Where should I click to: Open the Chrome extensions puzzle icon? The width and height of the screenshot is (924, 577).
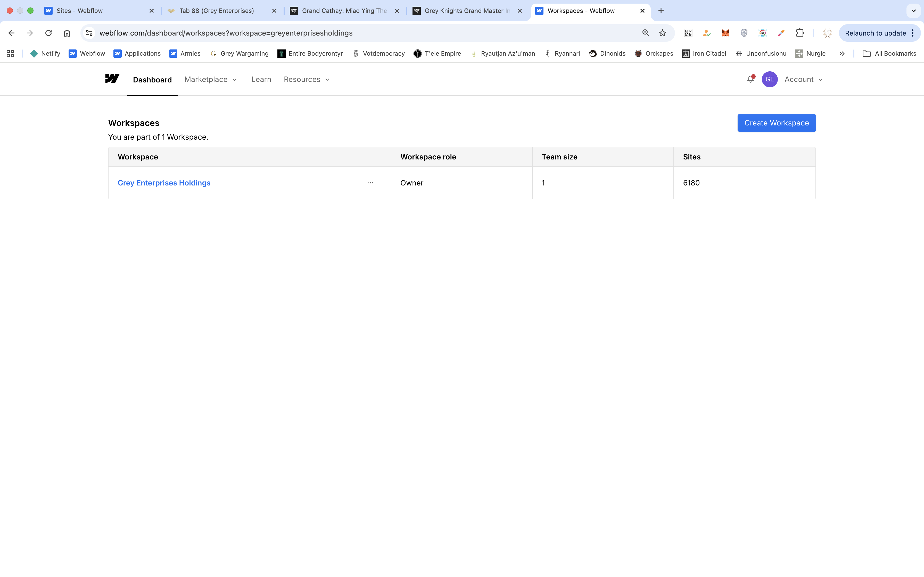tap(799, 33)
